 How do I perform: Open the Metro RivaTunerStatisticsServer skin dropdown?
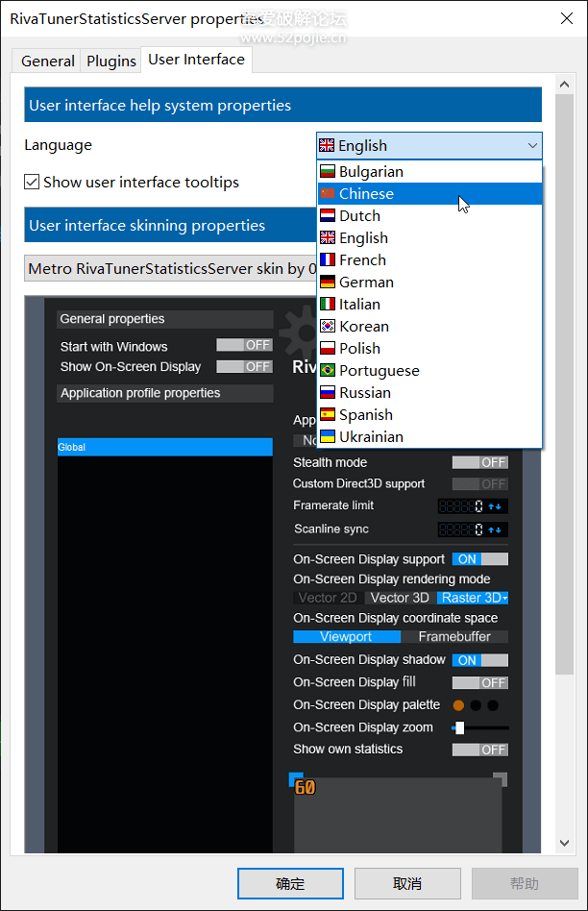tap(170, 268)
